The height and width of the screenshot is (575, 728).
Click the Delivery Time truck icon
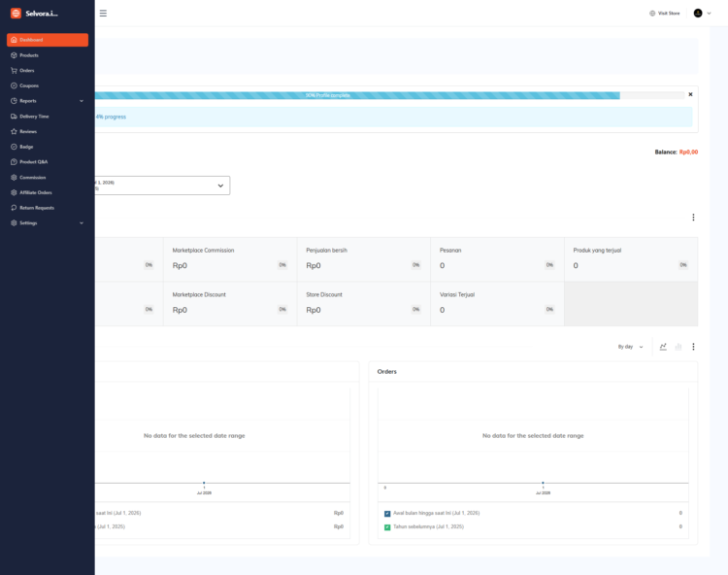click(x=14, y=117)
